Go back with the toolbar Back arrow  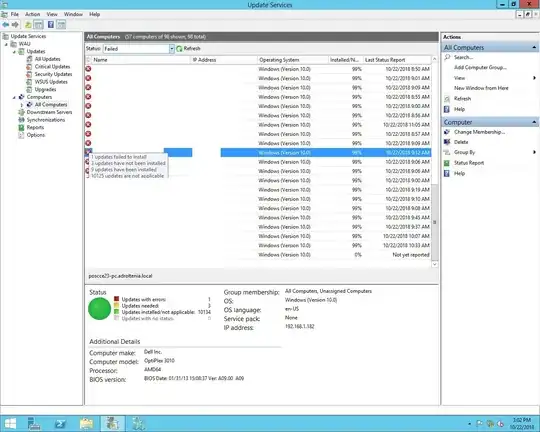point(6,24)
